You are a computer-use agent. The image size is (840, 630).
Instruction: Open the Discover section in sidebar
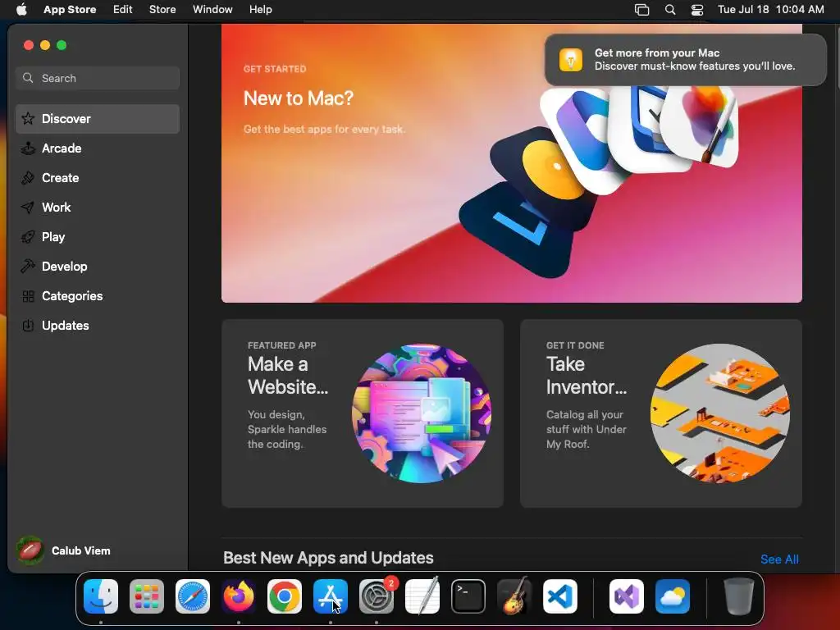click(98, 119)
